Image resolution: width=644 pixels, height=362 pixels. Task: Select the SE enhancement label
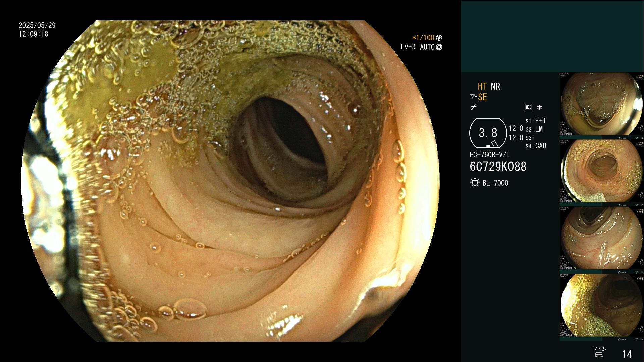tap(482, 97)
